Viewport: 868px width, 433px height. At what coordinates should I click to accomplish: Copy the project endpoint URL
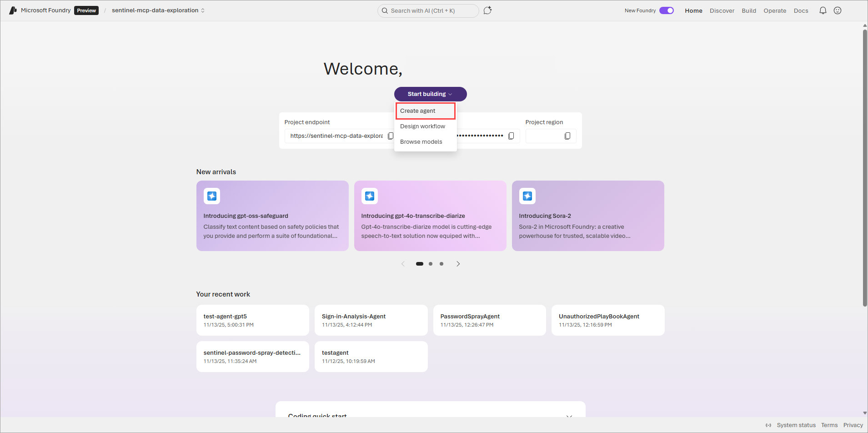point(390,136)
